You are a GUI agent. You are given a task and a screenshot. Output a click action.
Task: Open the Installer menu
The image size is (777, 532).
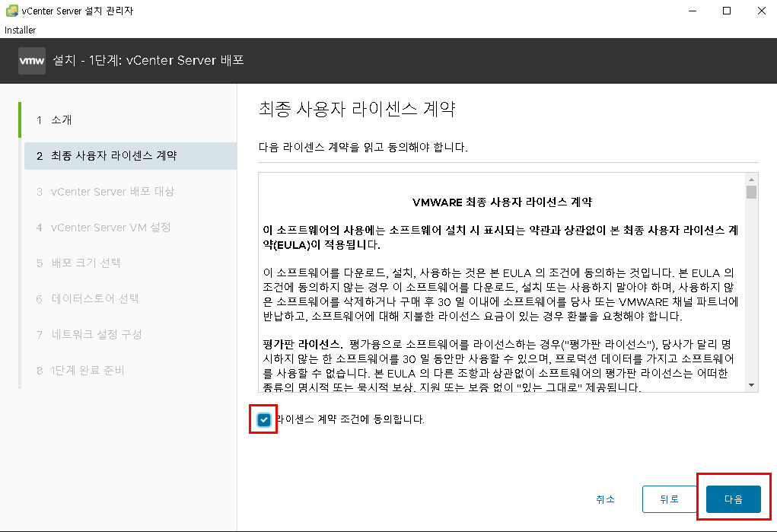[x=21, y=30]
